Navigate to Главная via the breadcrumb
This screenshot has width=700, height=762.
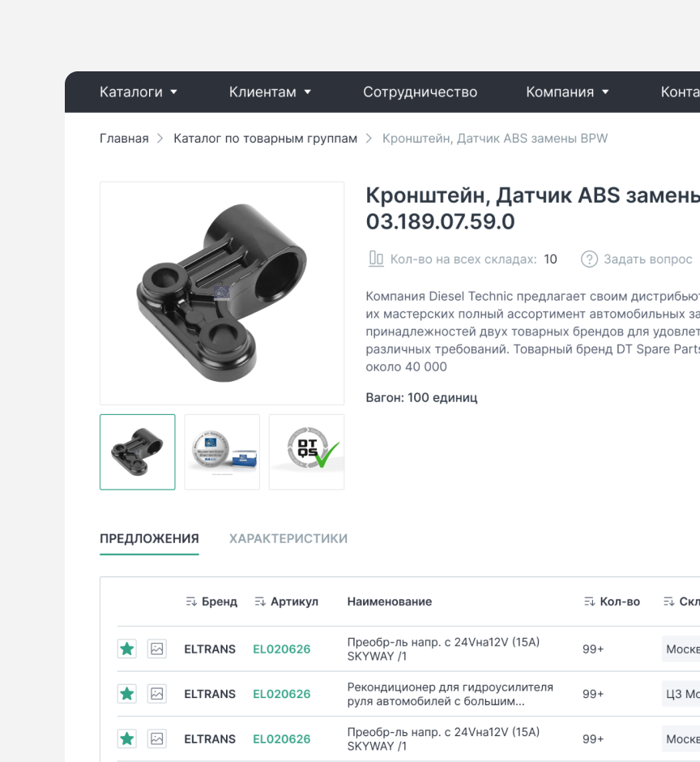click(124, 138)
